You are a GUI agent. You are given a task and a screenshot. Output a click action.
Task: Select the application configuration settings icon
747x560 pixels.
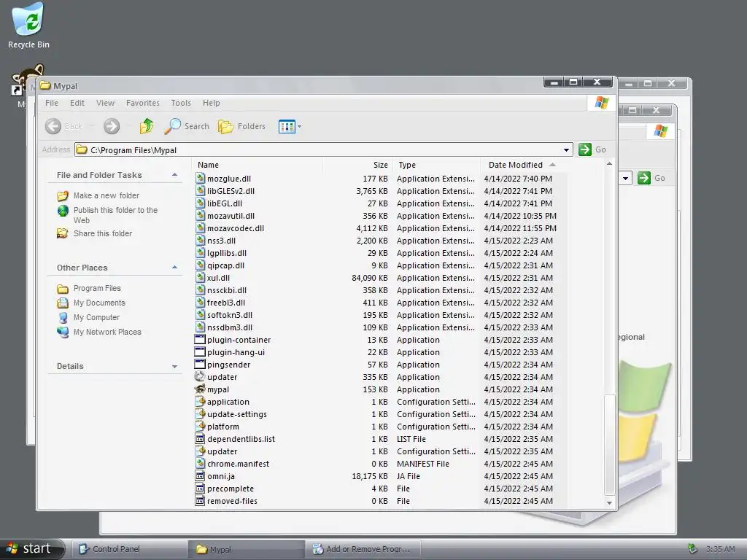201,402
